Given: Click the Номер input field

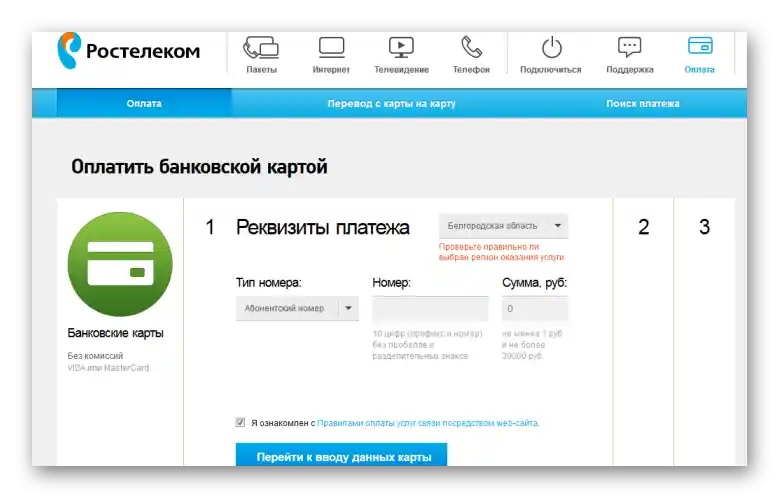Looking at the screenshot, I should pos(430,309).
